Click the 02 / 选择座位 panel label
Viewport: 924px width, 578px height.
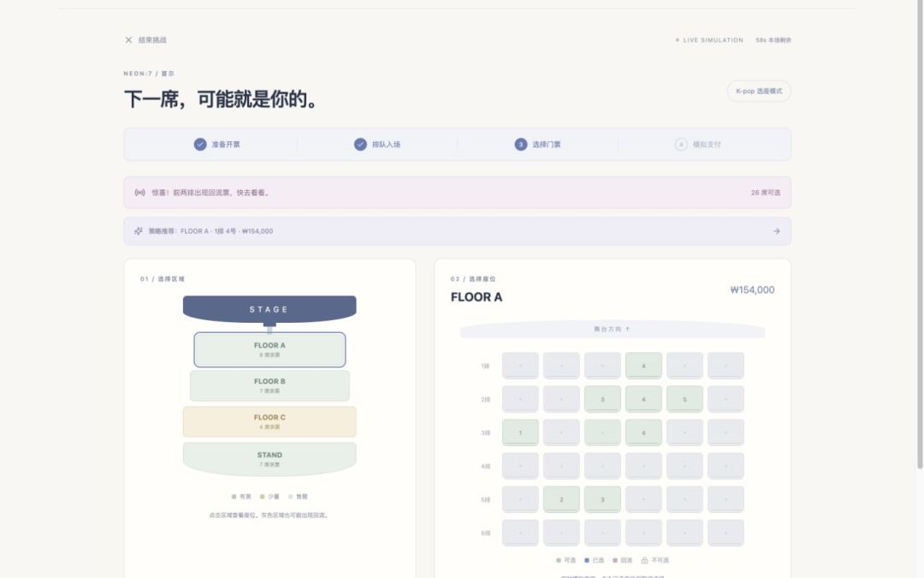click(x=473, y=279)
